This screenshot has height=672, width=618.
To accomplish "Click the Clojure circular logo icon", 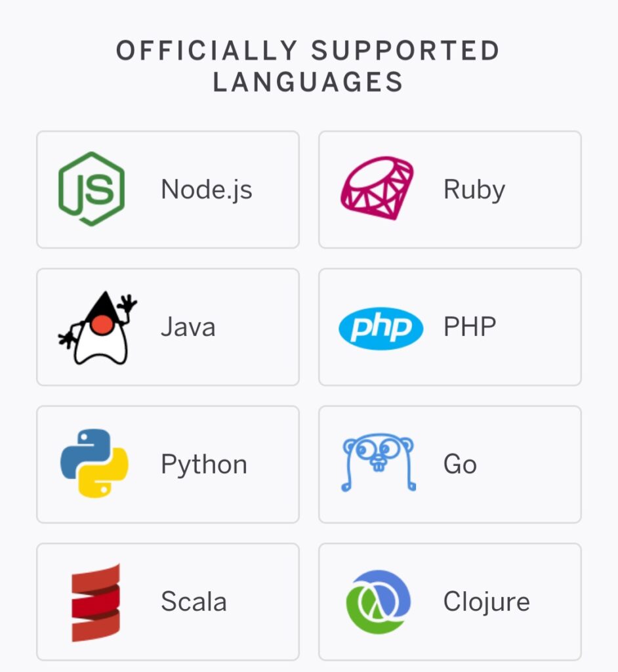I will tap(377, 600).
